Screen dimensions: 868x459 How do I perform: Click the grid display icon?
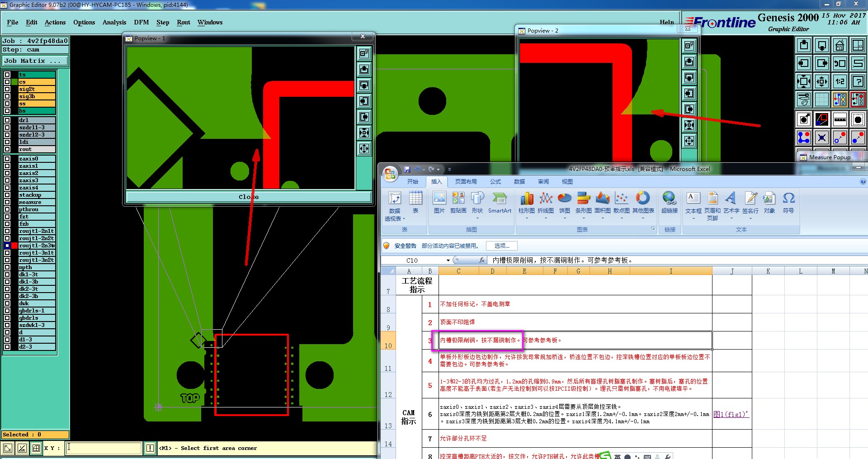pyautogui.click(x=822, y=99)
